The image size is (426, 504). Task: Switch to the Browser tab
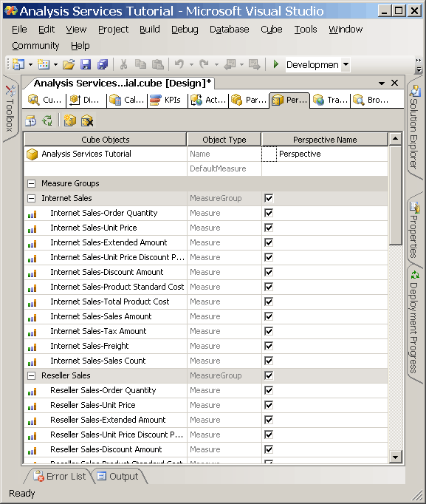372,100
